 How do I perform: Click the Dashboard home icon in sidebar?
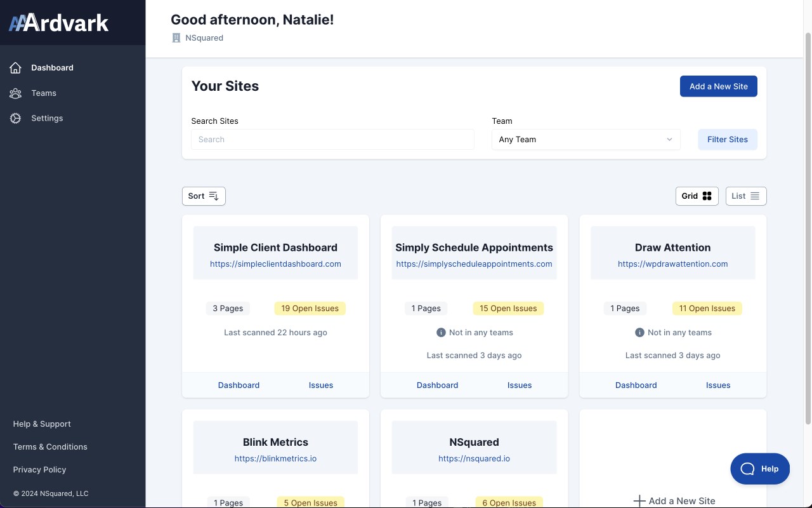(16, 68)
